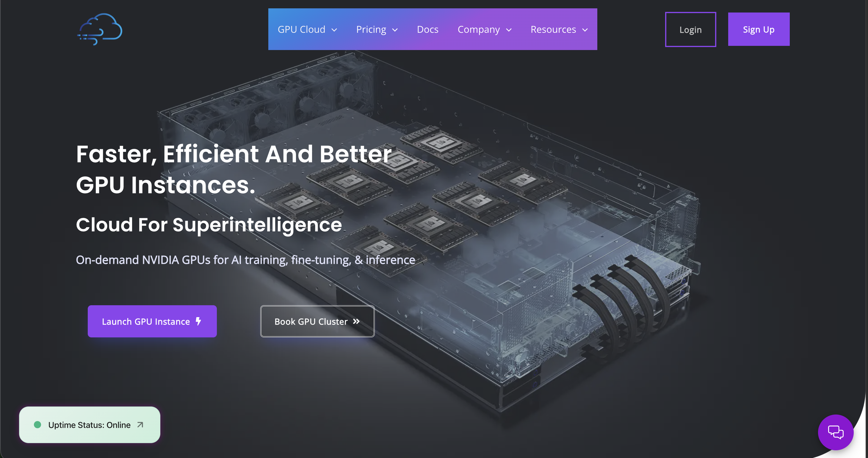Open the Uptime Status: Online link

[89, 425]
